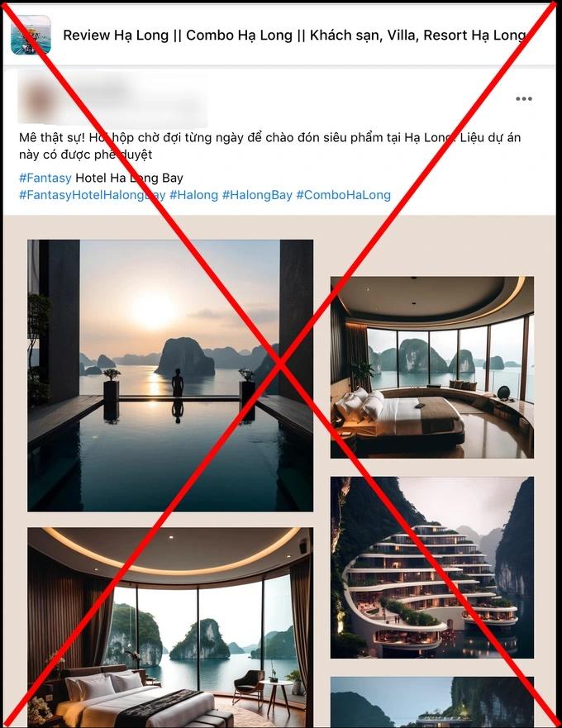
Task: Open infinity pool sunset photo
Action: [170, 376]
